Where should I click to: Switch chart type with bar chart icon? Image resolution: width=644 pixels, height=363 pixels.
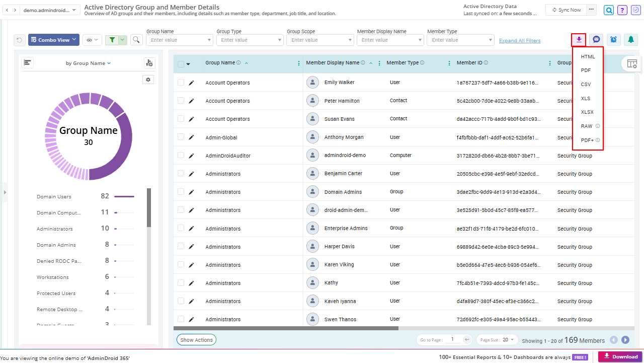pyautogui.click(x=28, y=62)
